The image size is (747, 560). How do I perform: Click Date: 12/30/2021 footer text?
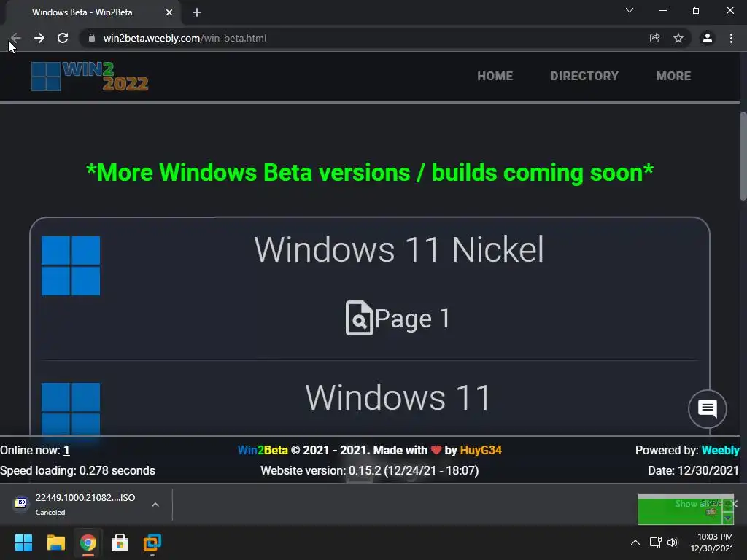(693, 470)
